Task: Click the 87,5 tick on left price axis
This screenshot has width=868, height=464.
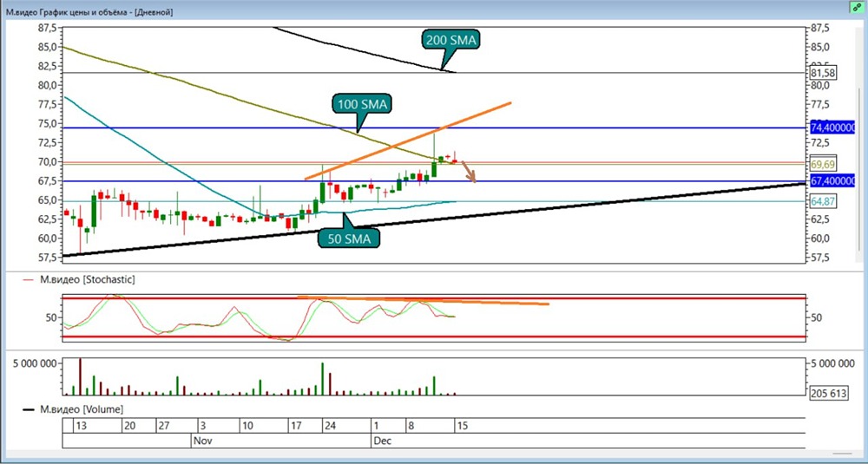Action: click(x=47, y=28)
